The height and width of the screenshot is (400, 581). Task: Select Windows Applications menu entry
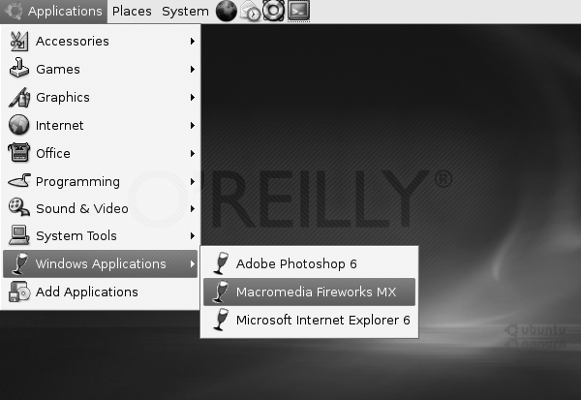pos(100,264)
